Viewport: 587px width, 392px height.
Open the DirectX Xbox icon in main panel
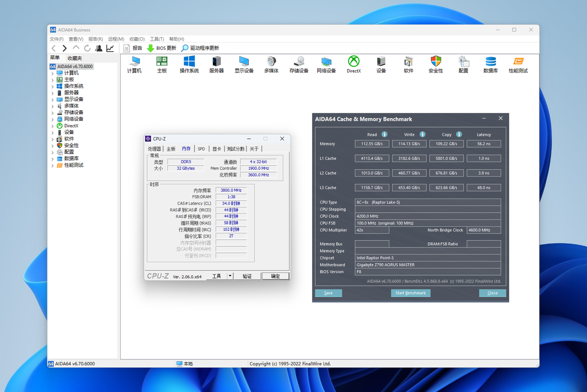(x=353, y=64)
